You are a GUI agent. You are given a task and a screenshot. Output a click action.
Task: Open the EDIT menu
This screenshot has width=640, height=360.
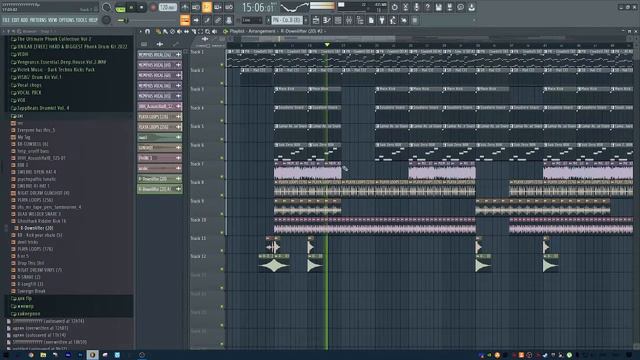point(16,20)
